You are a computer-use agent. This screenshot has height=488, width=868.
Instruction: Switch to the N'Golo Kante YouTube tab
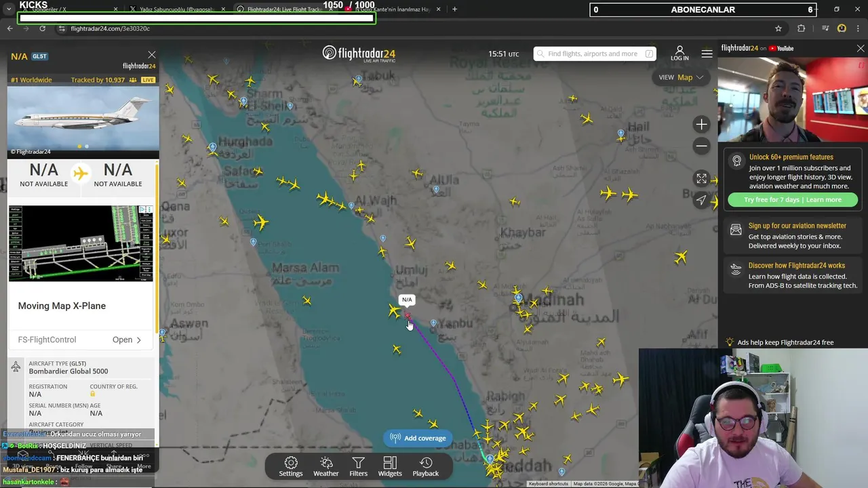tap(392, 9)
